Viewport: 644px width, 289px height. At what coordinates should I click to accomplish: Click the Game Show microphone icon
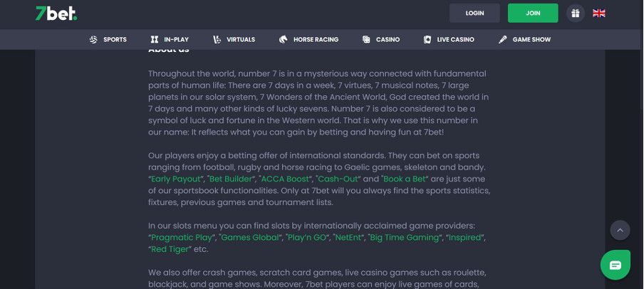click(503, 40)
